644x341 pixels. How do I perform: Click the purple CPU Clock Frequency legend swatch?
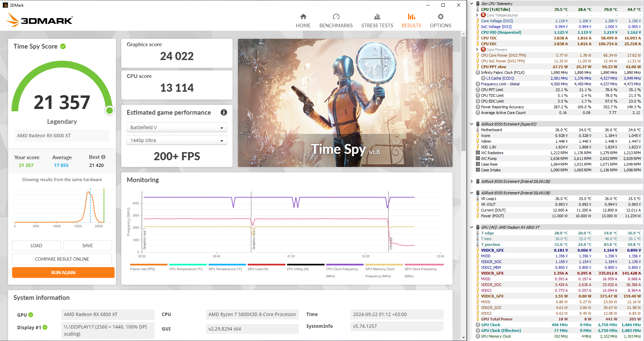(x=345, y=264)
